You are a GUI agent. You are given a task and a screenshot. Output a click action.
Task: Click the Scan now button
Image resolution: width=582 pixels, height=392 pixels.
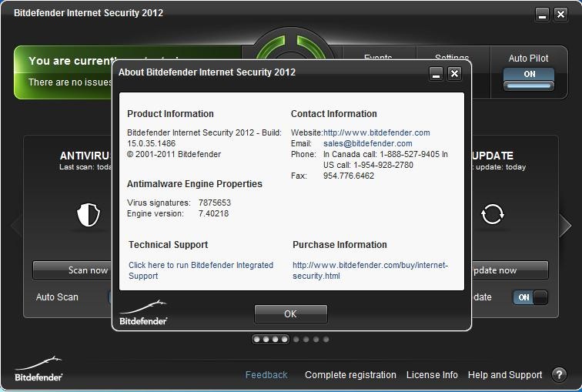click(x=72, y=270)
